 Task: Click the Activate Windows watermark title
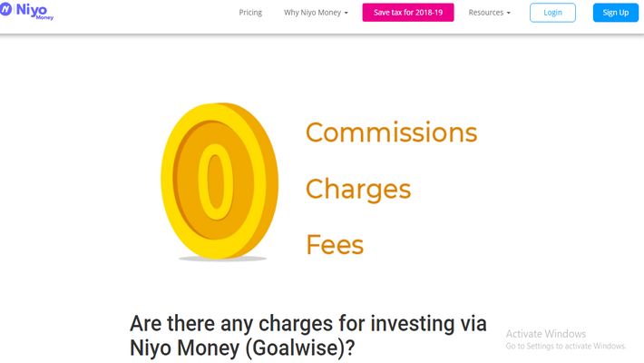tap(546, 334)
